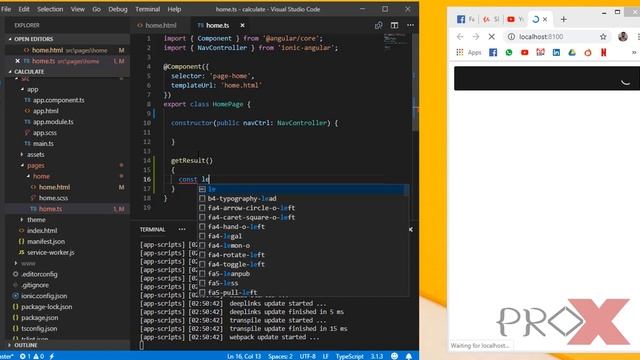The height and width of the screenshot is (360, 640).
Task: Click the TERMINAL panel tab
Action: 152,229
